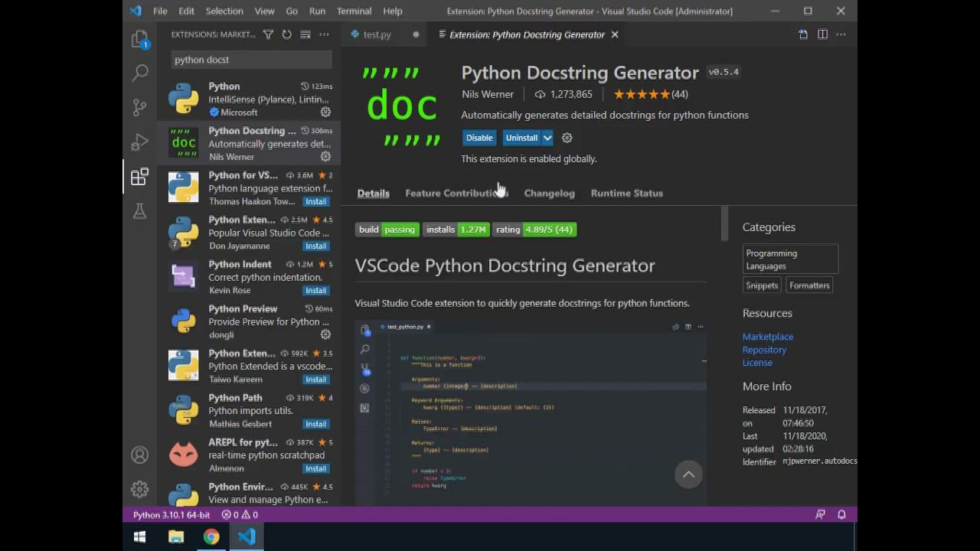Open manage gear for Python Preview
This screenshot has height=551, width=980.
[x=325, y=334]
